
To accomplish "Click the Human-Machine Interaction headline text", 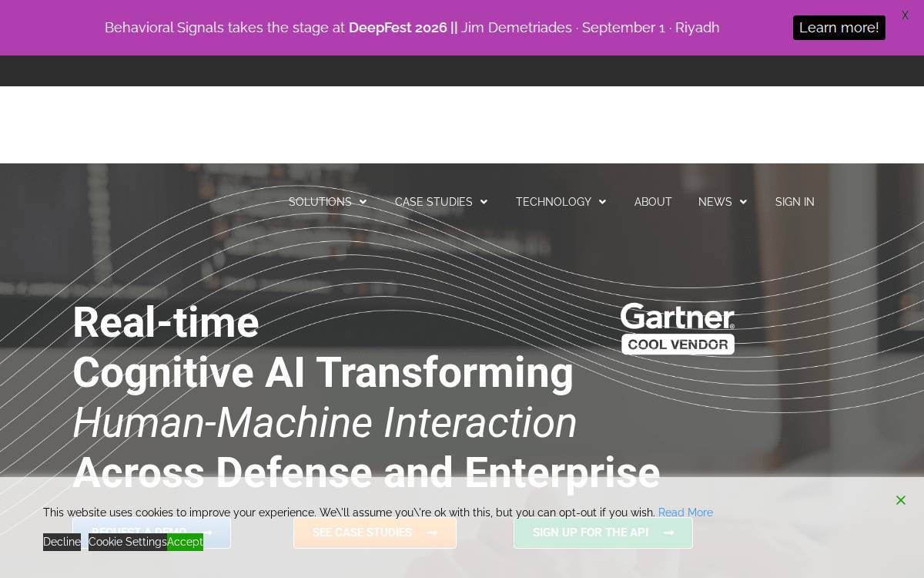I will (x=324, y=423).
